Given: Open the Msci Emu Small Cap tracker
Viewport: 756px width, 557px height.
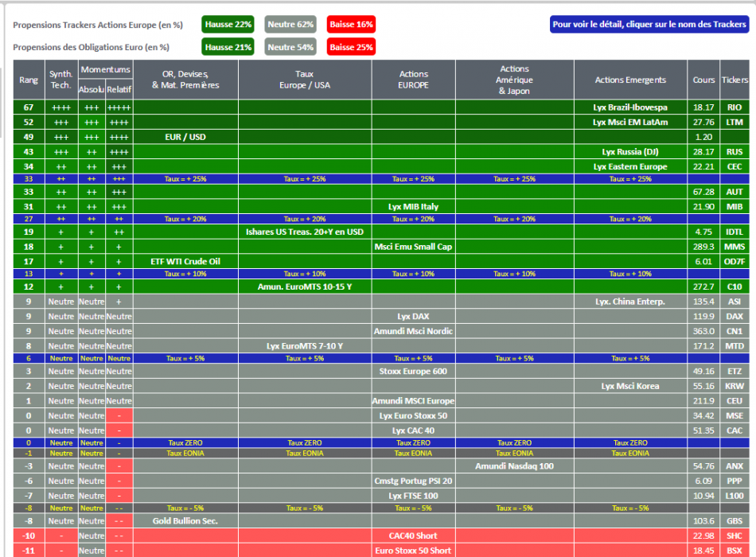Looking at the screenshot, I should pyautogui.click(x=413, y=247).
